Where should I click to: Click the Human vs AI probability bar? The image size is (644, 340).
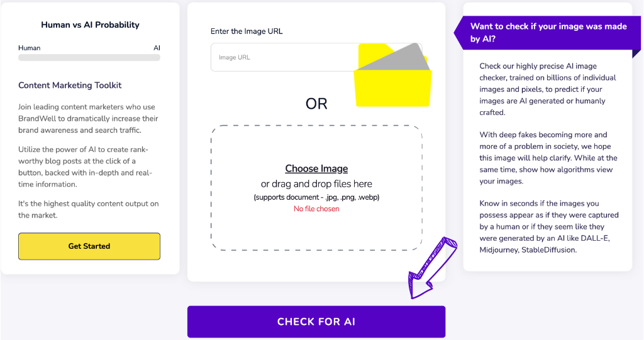89,58
